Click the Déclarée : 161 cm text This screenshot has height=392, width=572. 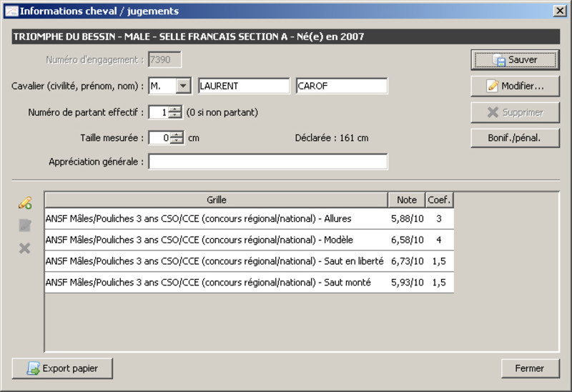[332, 138]
